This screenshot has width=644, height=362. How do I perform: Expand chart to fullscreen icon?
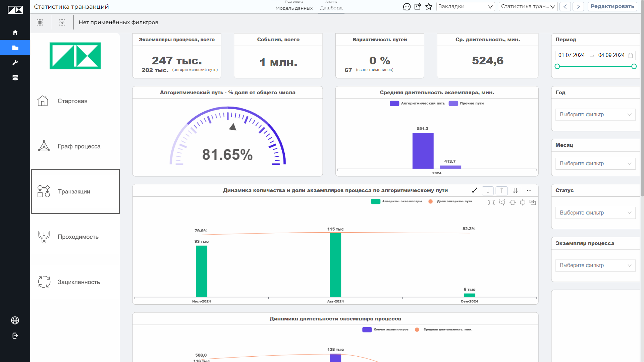coord(475,190)
